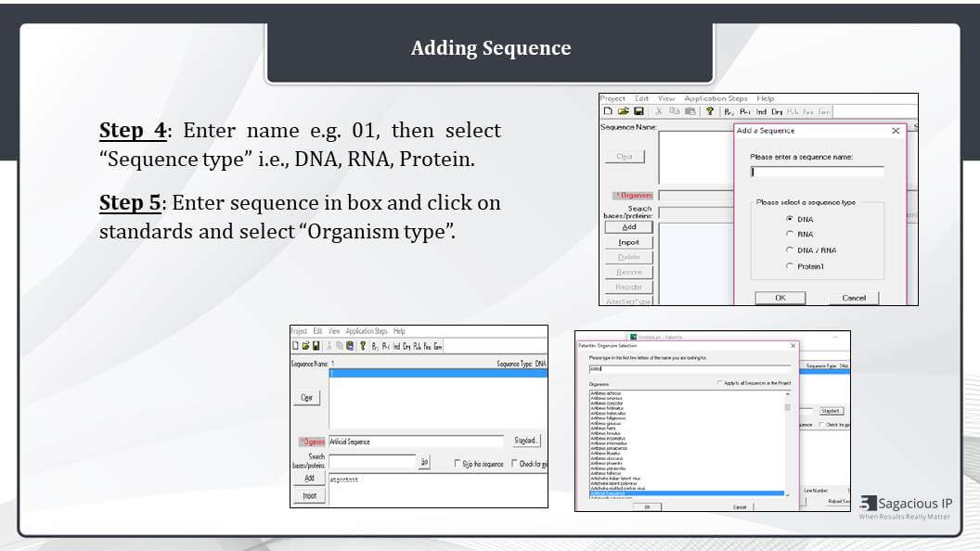
Task: Click the Cut scissors icon beside the Add a Sequence dialog
Action: (x=658, y=111)
